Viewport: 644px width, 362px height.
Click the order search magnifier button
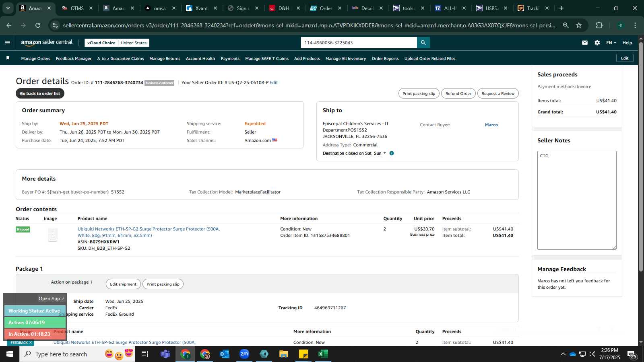click(423, 43)
